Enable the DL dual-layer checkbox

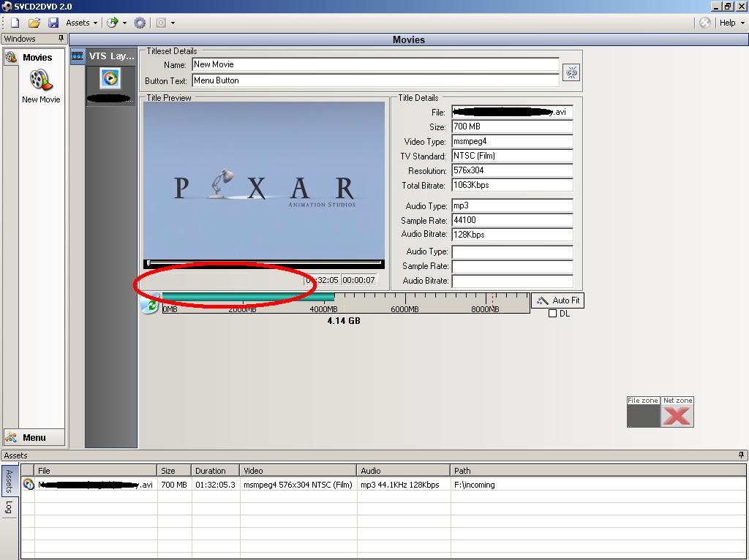click(x=553, y=314)
